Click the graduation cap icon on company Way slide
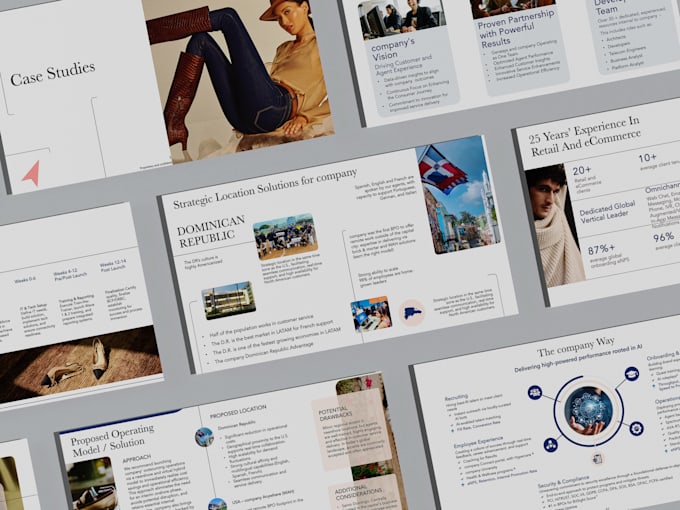Viewport: 680px width, 510px height. point(631,373)
